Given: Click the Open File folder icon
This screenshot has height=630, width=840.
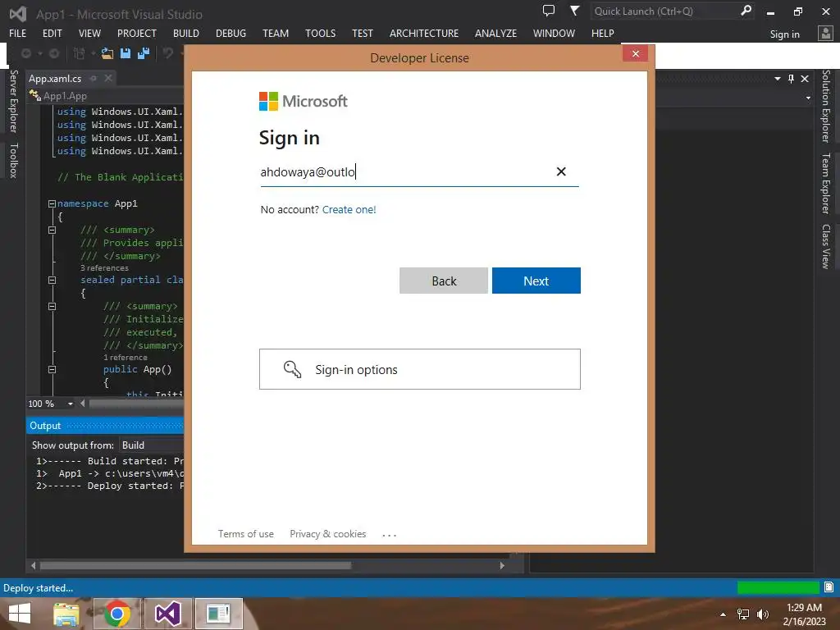Looking at the screenshot, I should (x=107, y=53).
